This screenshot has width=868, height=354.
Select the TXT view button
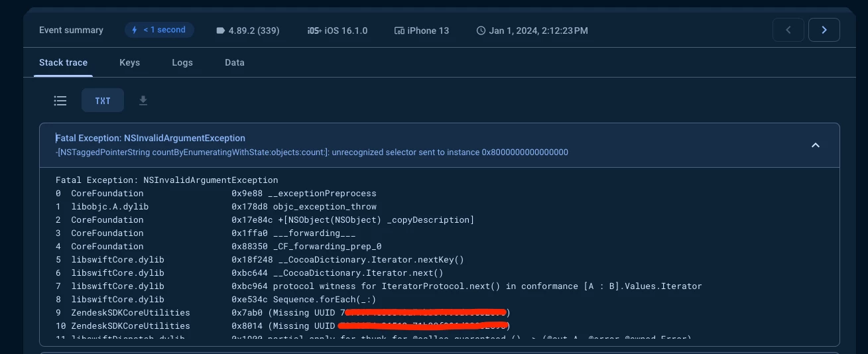point(103,101)
